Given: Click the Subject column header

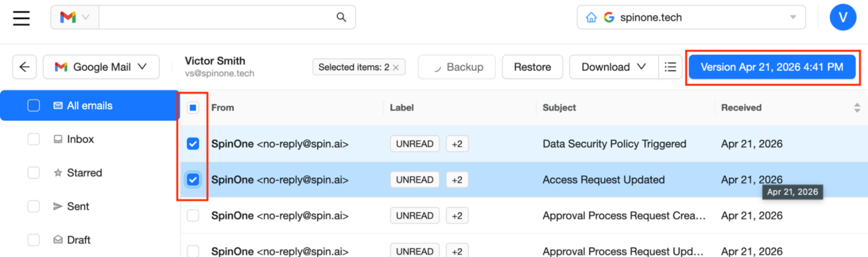Looking at the screenshot, I should 559,108.
